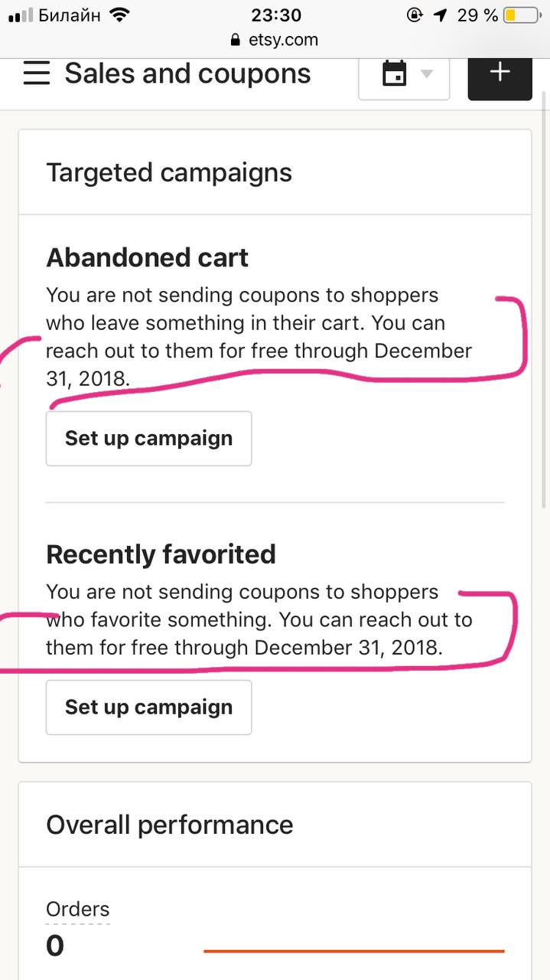Tap the location arrow status icon

[440, 15]
